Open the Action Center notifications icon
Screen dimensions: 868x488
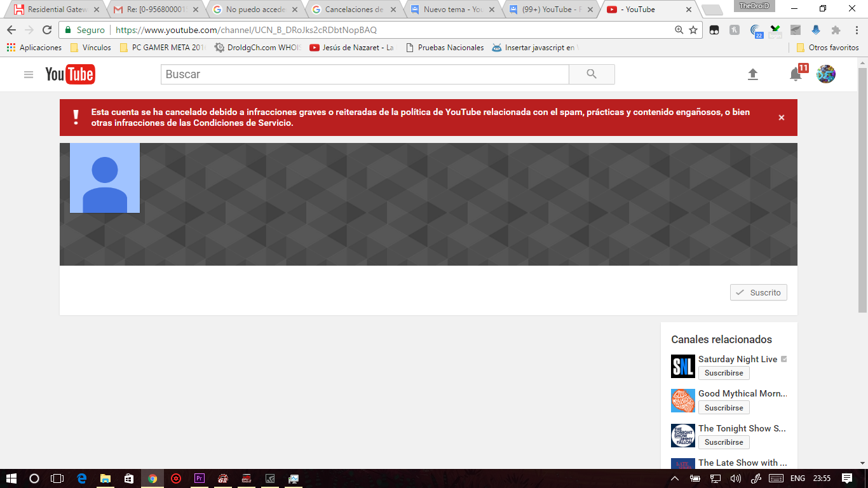tap(847, 478)
